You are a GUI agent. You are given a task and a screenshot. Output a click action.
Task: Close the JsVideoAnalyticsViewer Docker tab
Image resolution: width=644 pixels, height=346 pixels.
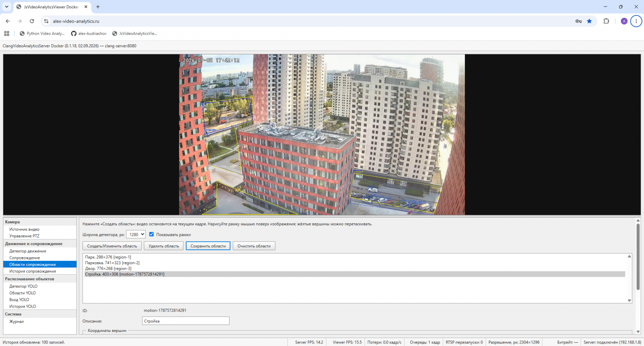click(x=85, y=7)
